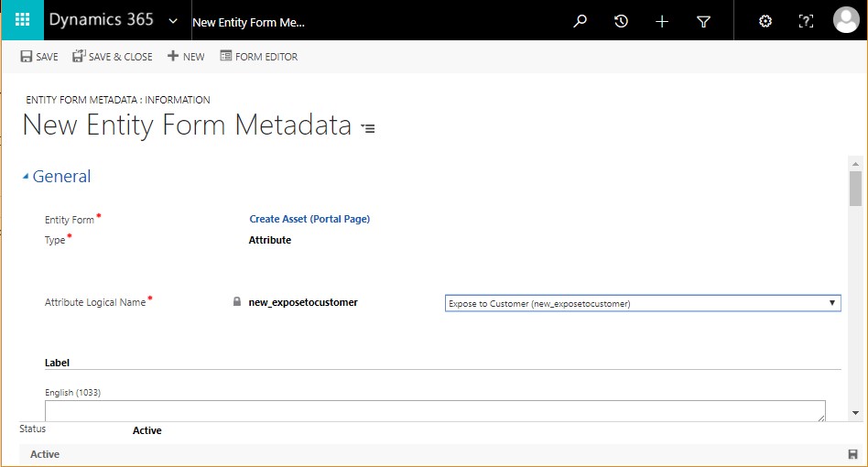Click the vertical scrollbar thumb

tap(855, 188)
